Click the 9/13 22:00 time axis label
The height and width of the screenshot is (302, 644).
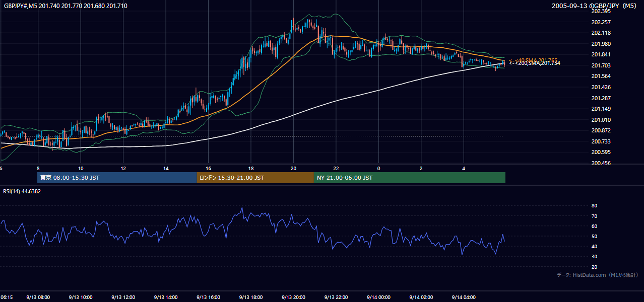336,297
